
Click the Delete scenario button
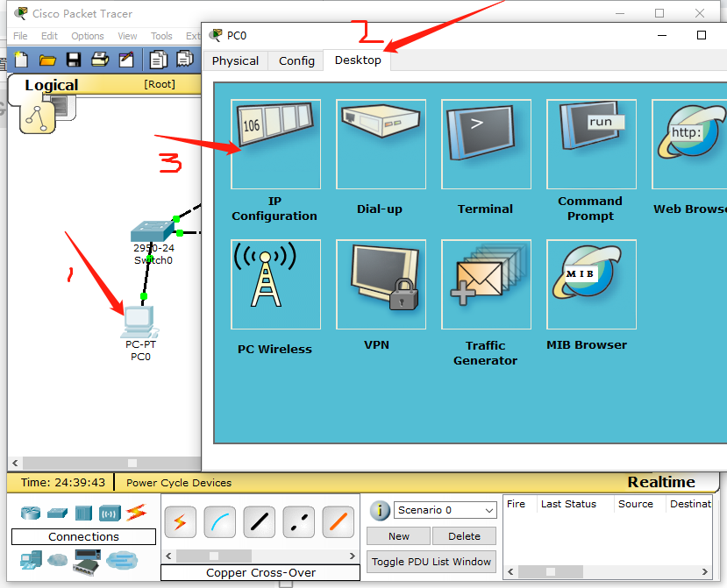tap(464, 536)
